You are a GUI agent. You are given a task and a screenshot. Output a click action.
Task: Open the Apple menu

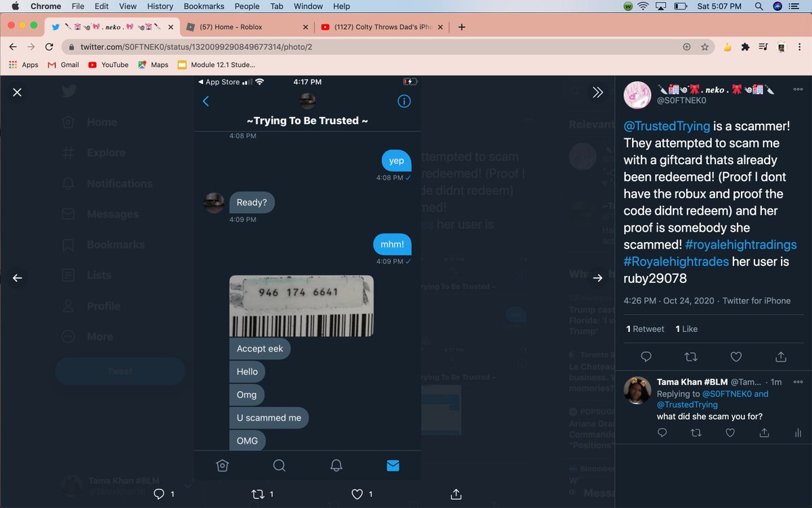[14, 6]
